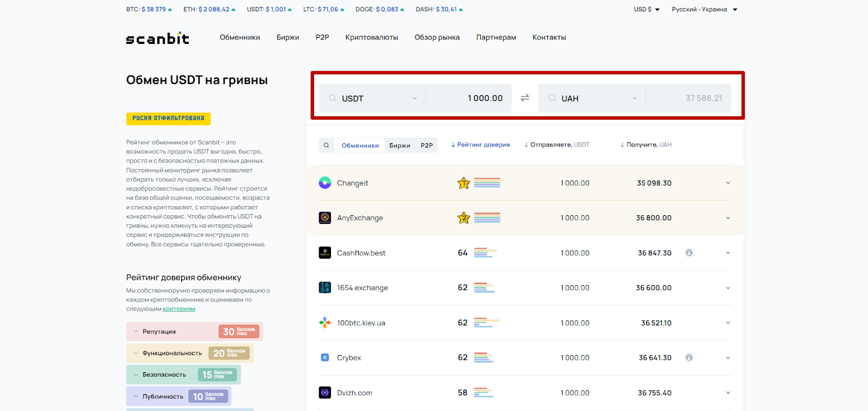Expand the 100btc.kiev.ua row details

coord(728,323)
